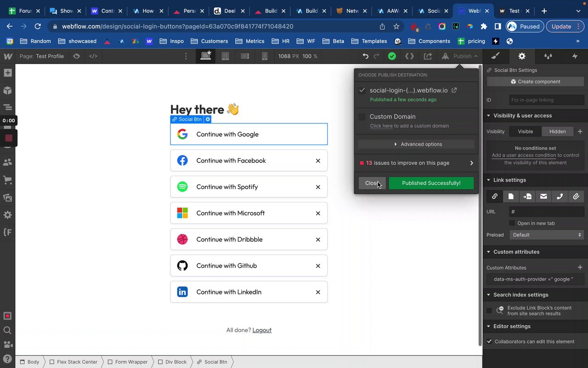
Task: Add a visibility condition with plus
Action: click(580, 132)
